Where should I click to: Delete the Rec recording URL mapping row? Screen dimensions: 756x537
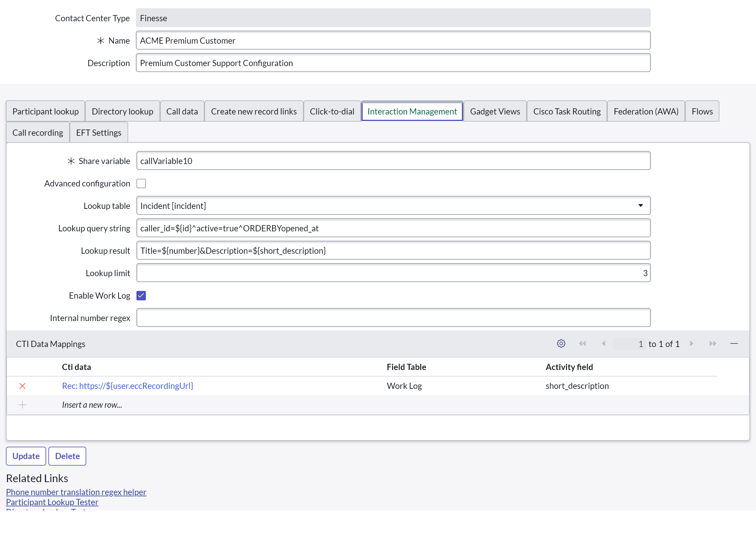click(22, 386)
